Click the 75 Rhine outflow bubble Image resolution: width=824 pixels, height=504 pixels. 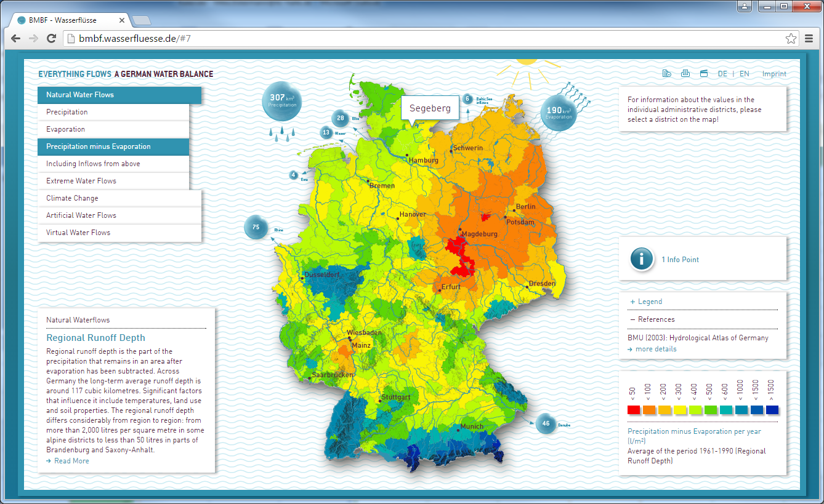tap(256, 227)
